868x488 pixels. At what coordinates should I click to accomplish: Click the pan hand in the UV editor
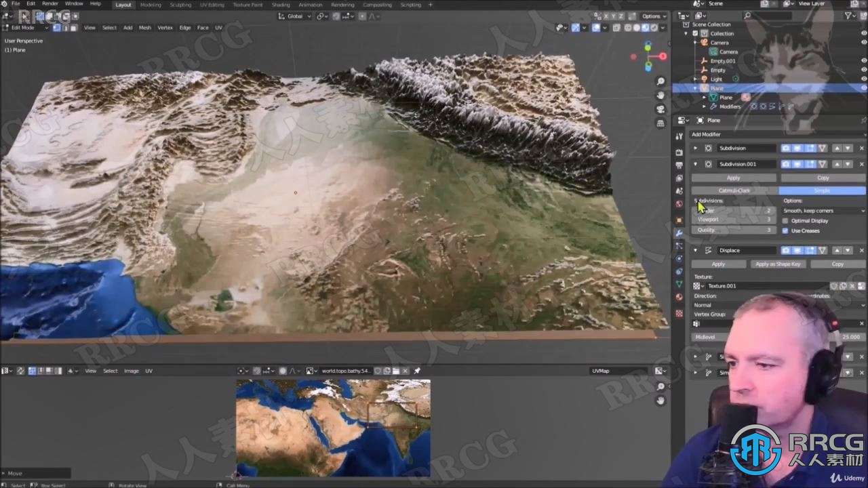661,401
